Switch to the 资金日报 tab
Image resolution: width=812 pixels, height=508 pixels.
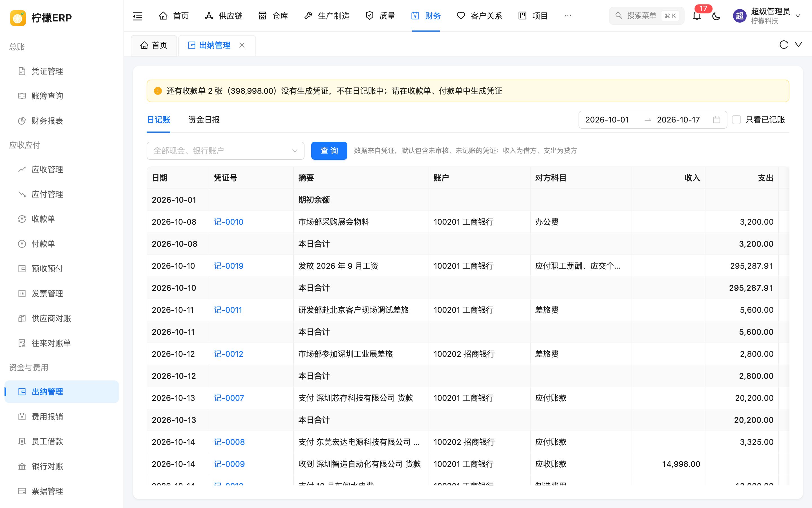point(204,120)
